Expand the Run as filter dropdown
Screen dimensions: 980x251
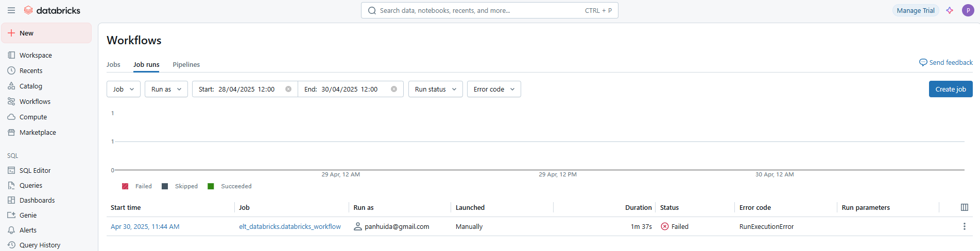(x=166, y=89)
